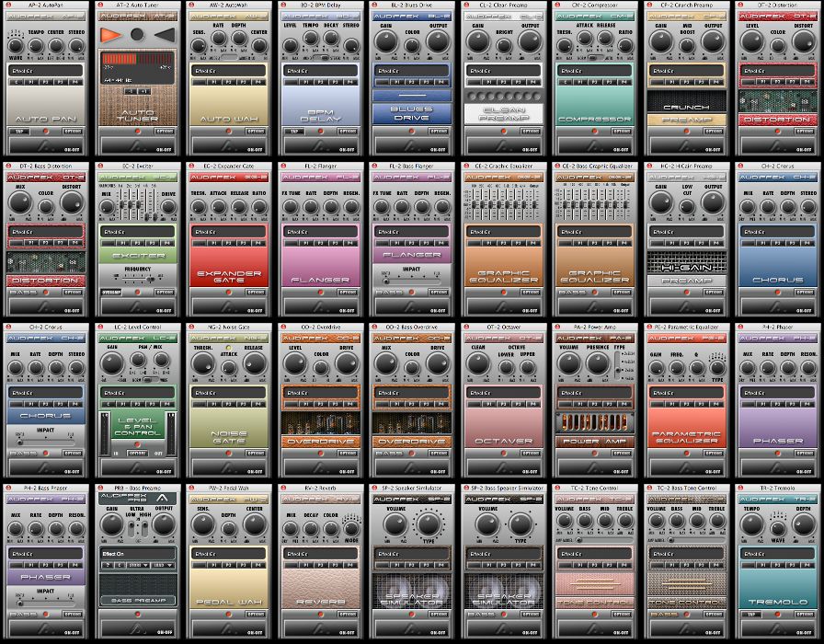Flip Ultra Low switch on PRB Bass Preamp
The width and height of the screenshot is (824, 644).
(131, 528)
